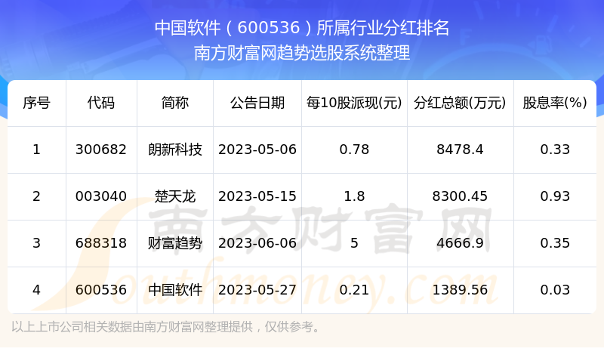This screenshot has width=604, height=364.
Task: Click stock code 688318
Action: pyautogui.click(x=101, y=243)
